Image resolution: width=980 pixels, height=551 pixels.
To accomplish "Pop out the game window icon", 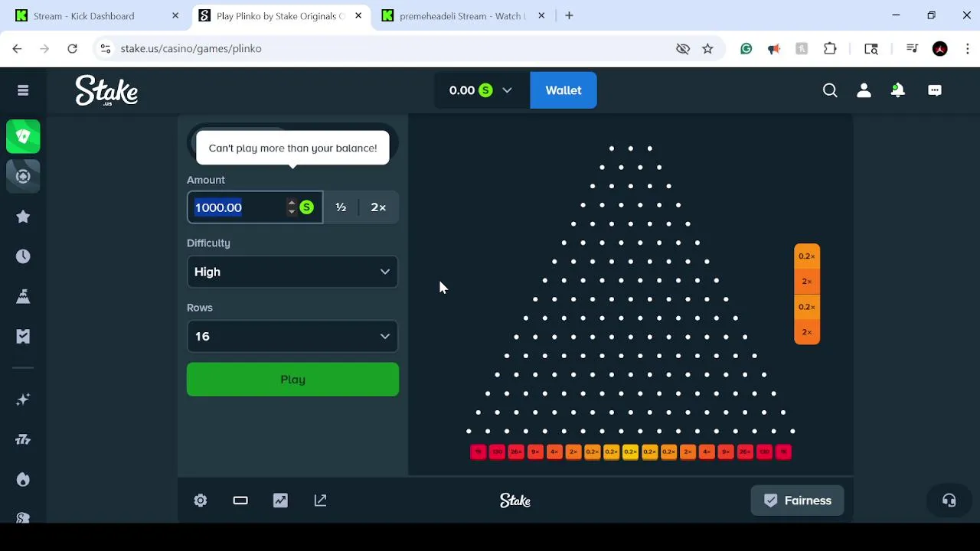I will [x=320, y=500].
